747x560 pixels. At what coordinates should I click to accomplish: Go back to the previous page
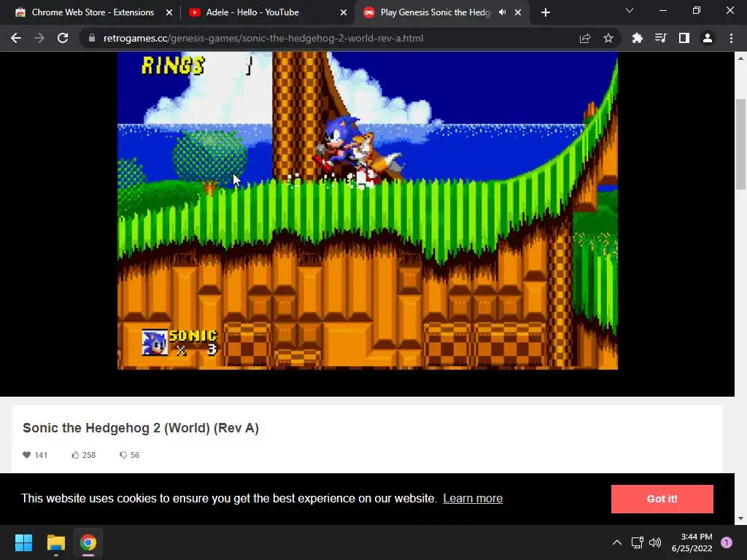pyautogui.click(x=16, y=38)
